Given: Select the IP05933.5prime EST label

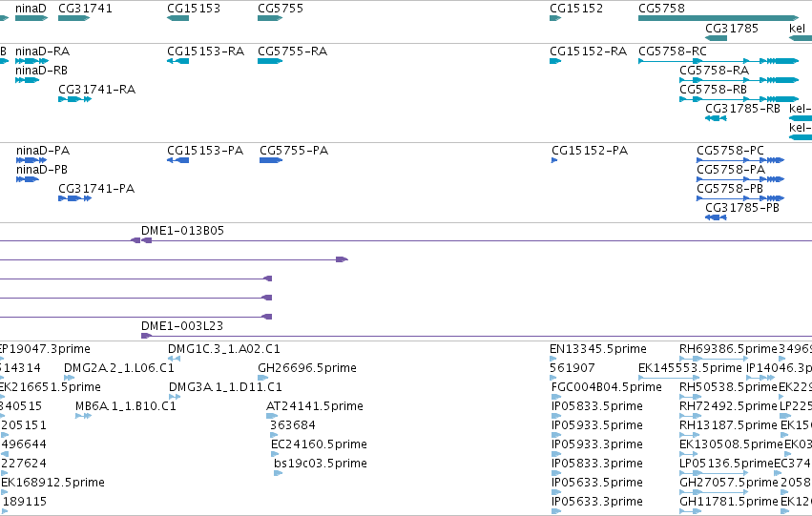Looking at the screenshot, I should (597, 425).
